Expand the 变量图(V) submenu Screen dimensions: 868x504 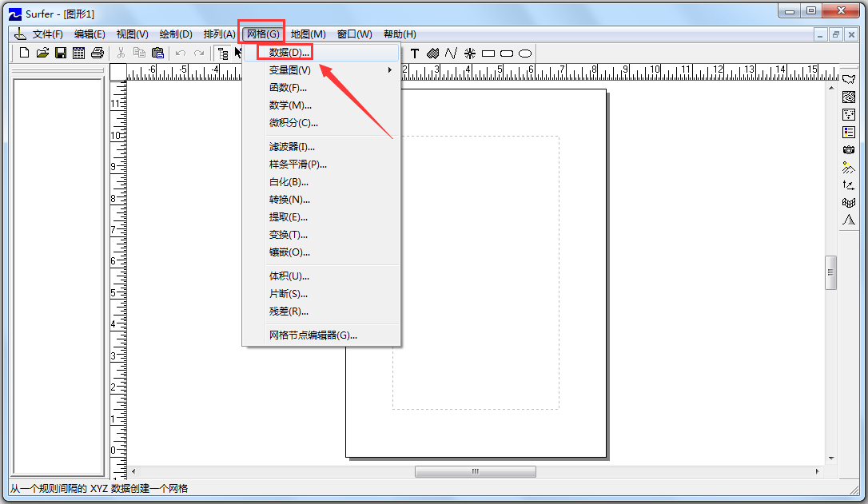[x=321, y=70]
